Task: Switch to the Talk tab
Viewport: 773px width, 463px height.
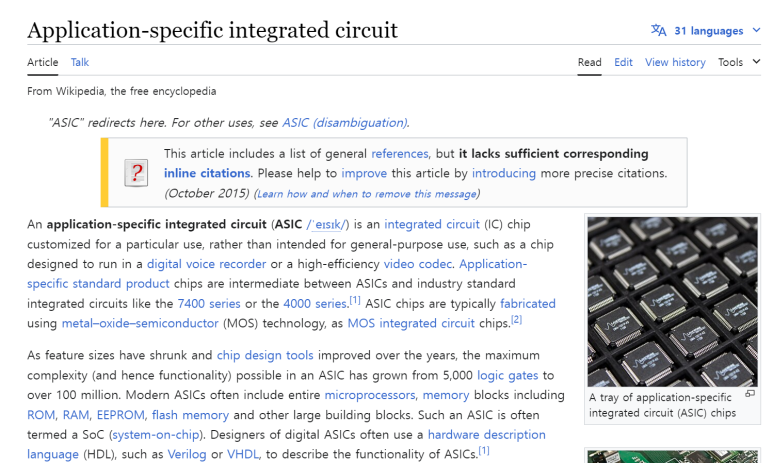Action: point(79,62)
